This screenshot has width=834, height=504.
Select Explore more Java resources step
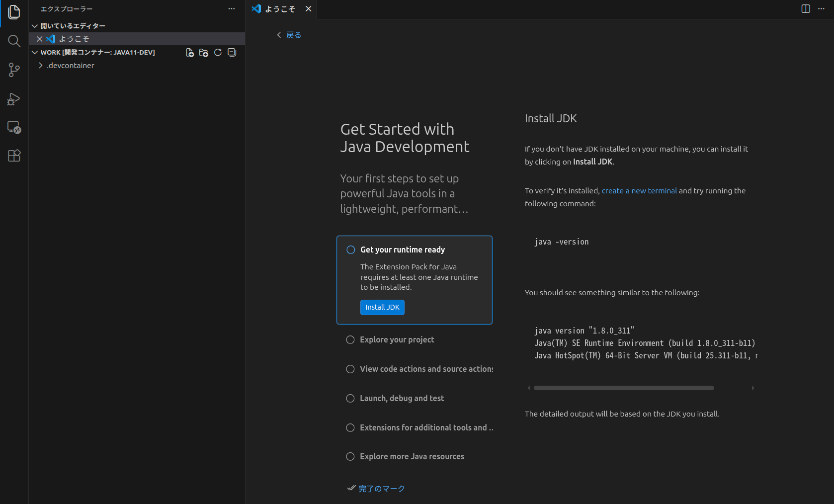point(412,456)
